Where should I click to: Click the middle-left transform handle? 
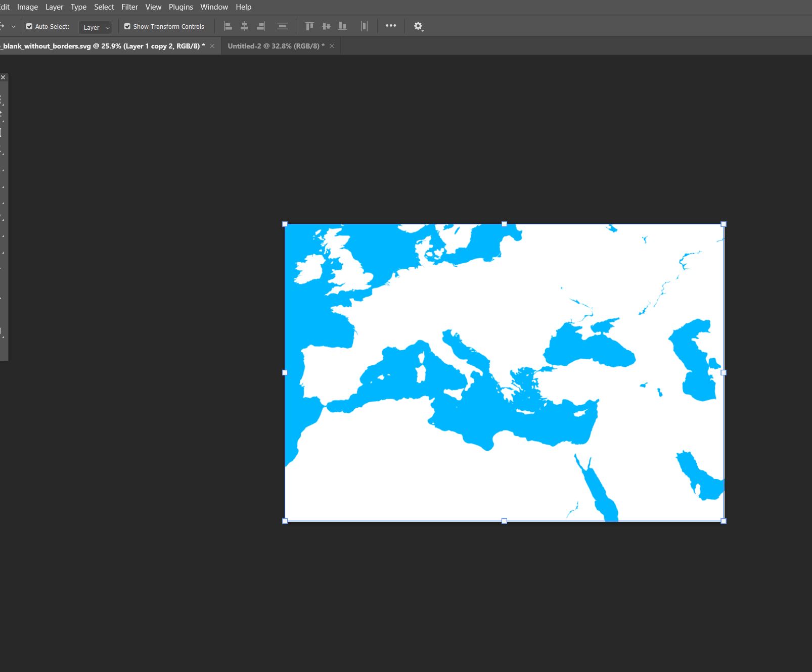[x=285, y=372]
